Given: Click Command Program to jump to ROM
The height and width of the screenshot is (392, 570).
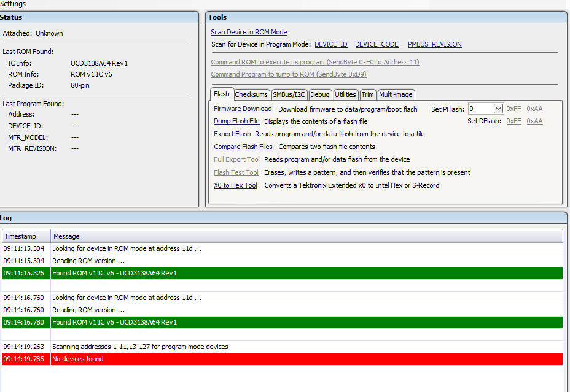Looking at the screenshot, I should point(289,74).
